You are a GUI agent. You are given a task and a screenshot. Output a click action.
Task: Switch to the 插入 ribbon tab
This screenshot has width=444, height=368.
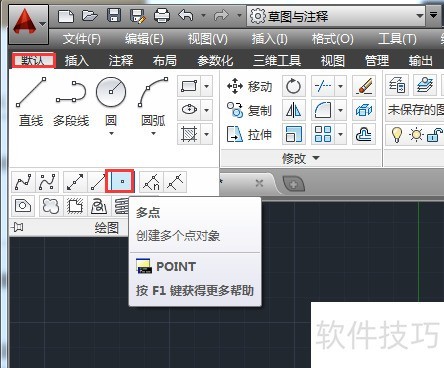click(x=77, y=61)
